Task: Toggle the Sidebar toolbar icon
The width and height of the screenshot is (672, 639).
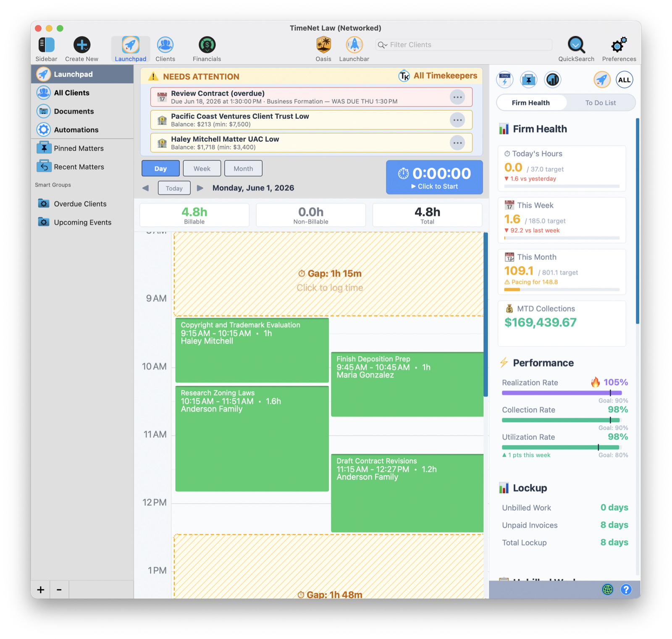Action: (46, 45)
